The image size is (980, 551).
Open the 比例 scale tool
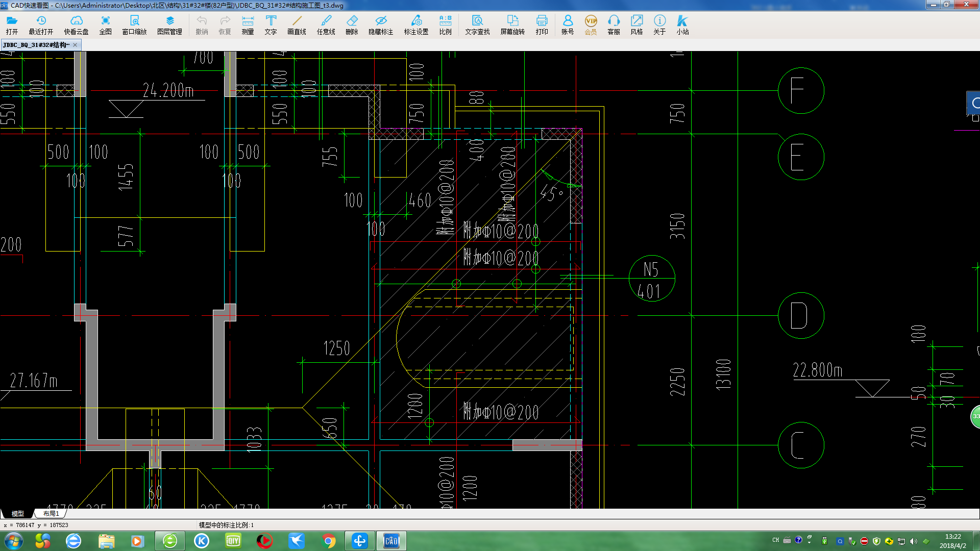click(x=445, y=24)
